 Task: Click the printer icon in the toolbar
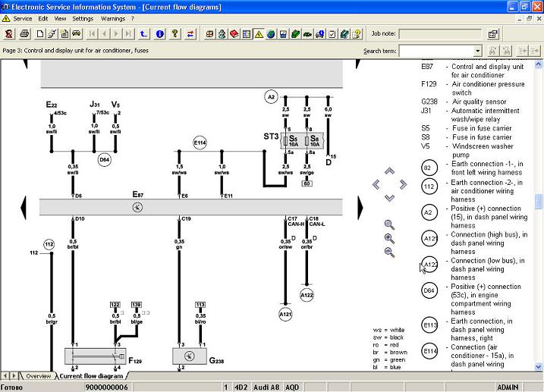click(25, 34)
